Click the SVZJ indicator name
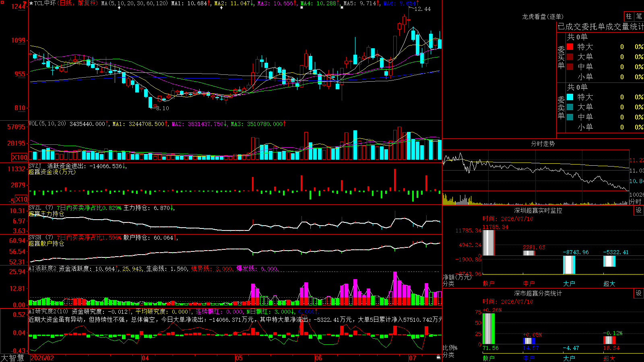This screenshot has width=644, height=362. [35, 166]
